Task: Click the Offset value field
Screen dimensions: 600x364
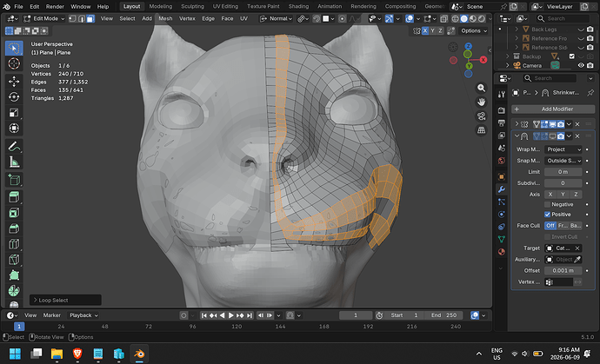Action: click(x=563, y=271)
